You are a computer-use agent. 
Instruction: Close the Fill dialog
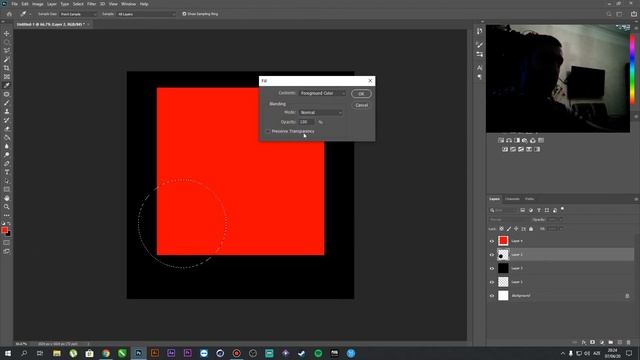370,81
